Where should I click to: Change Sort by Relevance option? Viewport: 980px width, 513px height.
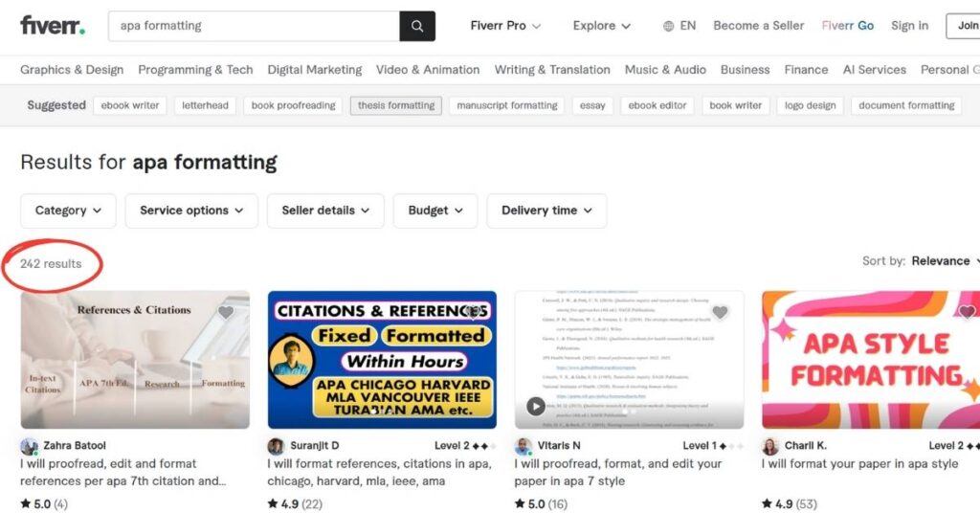pos(944,260)
